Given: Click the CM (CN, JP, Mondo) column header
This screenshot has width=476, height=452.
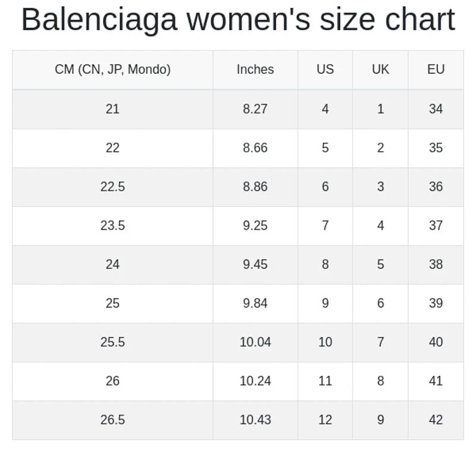Looking at the screenshot, I should click(112, 70).
